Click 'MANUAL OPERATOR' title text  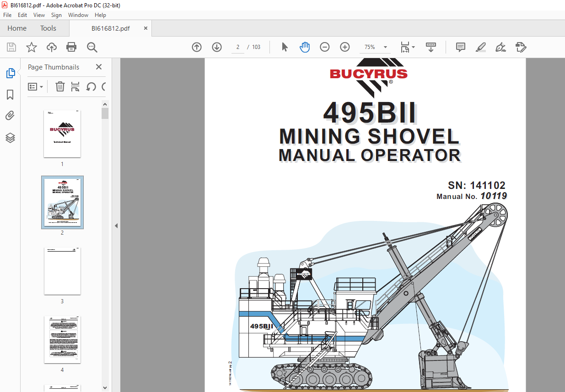pos(370,156)
